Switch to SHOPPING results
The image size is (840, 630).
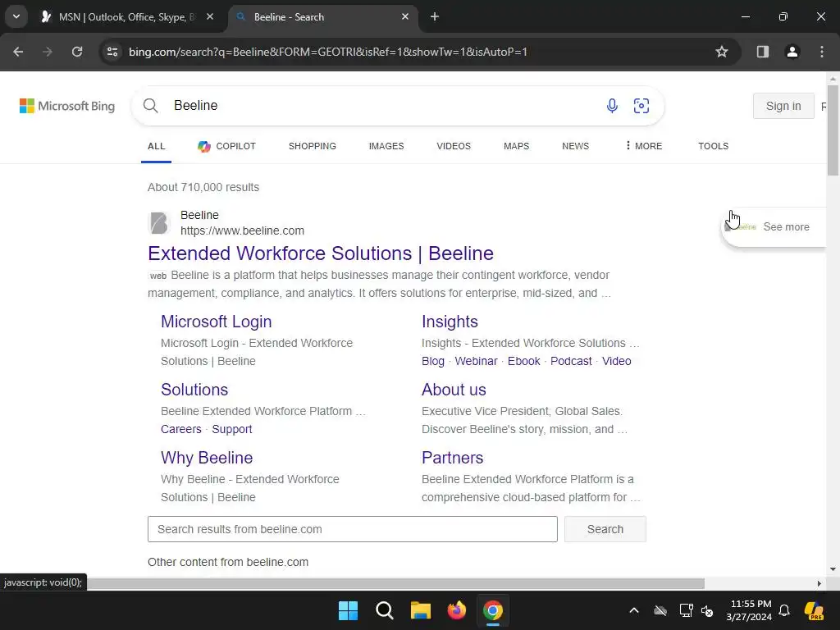[x=313, y=146]
